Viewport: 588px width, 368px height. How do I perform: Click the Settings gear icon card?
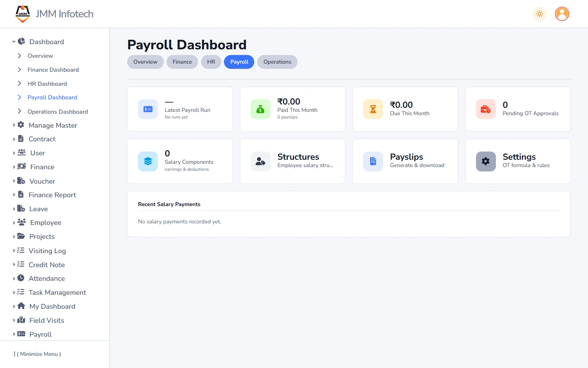486,161
